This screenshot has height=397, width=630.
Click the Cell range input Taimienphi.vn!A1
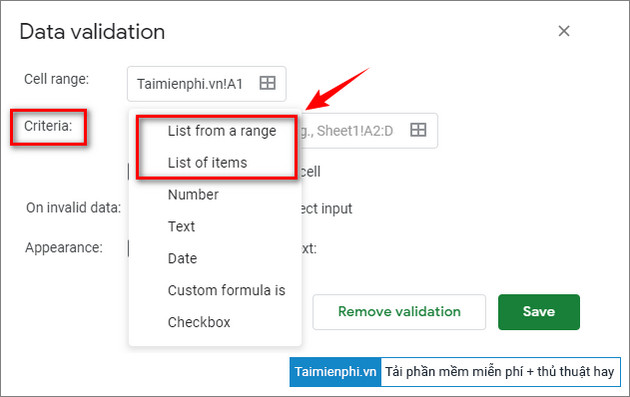point(207,84)
